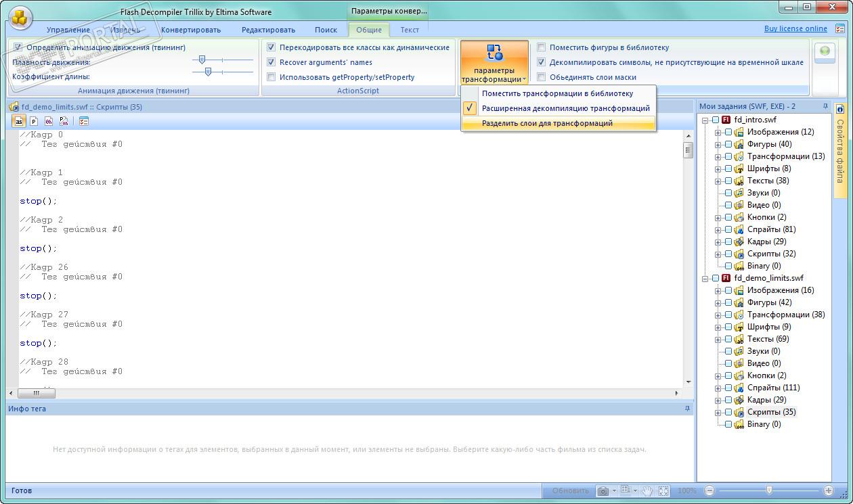Switch to the Текст tab
This screenshot has width=853, height=504.
point(410,30)
